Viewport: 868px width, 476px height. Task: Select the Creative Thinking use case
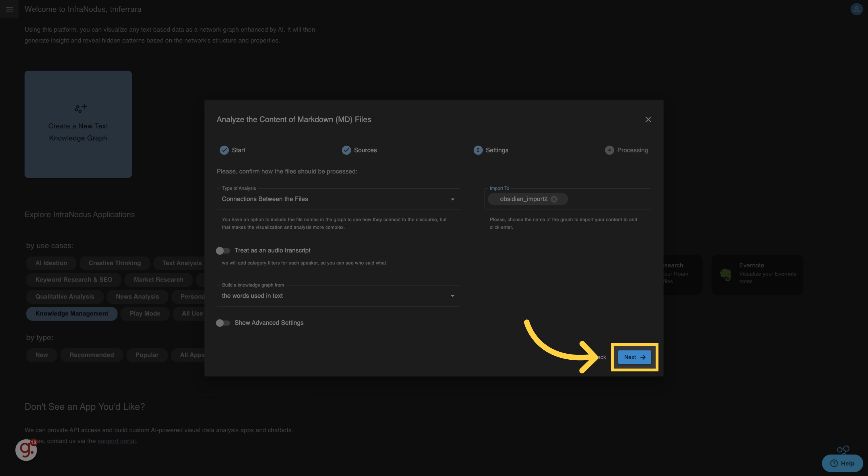(x=115, y=263)
